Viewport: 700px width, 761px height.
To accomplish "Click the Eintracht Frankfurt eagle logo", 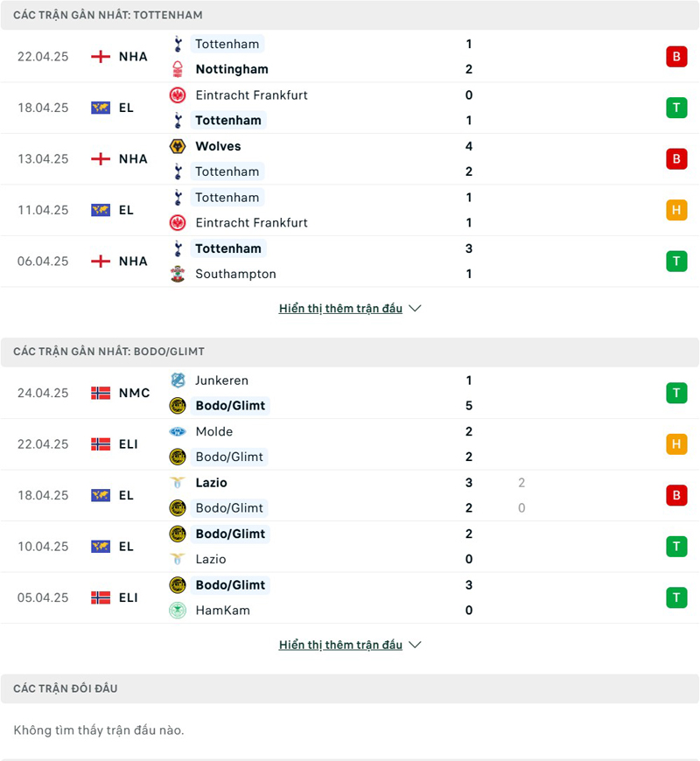I will point(177,95).
